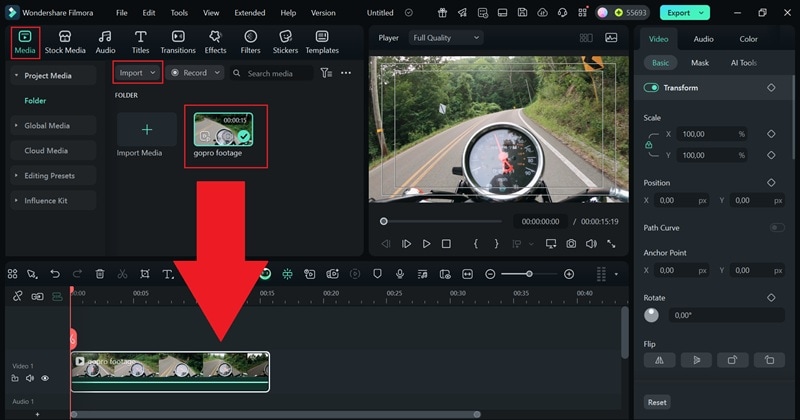Screen dimensions: 800x420
Task: Click the flip horizontal button
Action: tap(659, 360)
